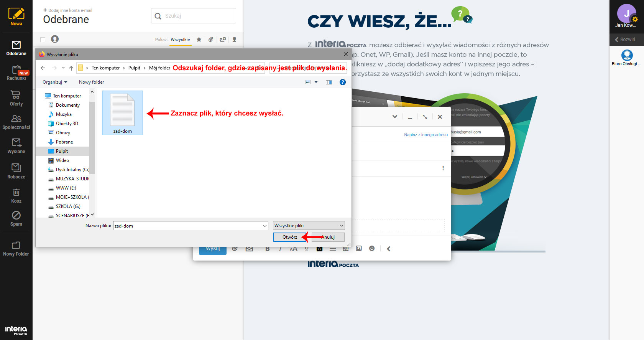Open the Biuro Obsługi support contact
This screenshot has width=644, height=340.
(627, 58)
